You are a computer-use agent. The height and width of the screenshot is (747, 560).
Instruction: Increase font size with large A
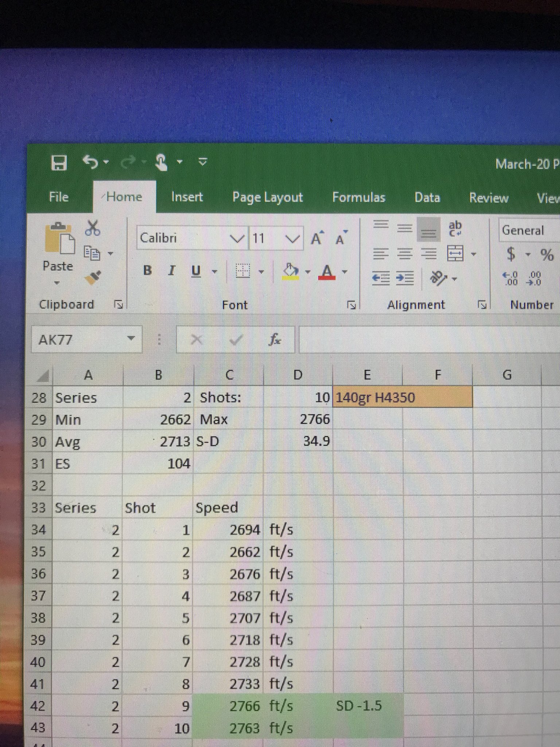(317, 238)
